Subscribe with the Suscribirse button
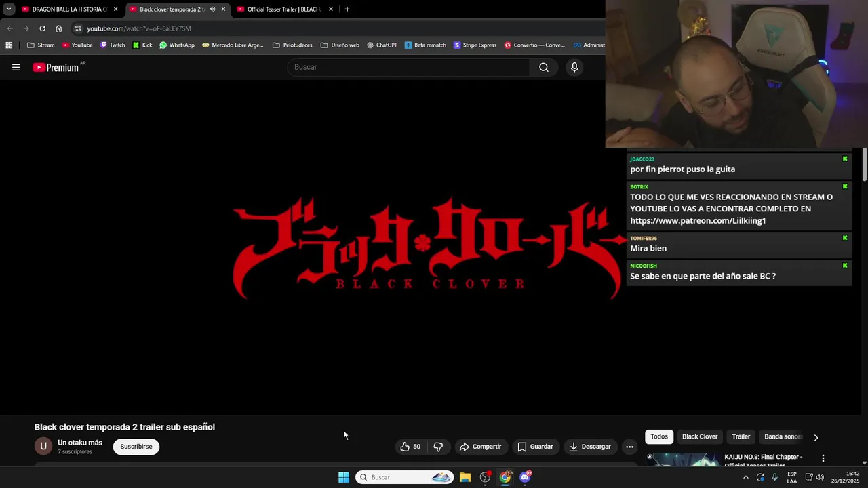Screen dimensions: 868x488 pos(136,447)
